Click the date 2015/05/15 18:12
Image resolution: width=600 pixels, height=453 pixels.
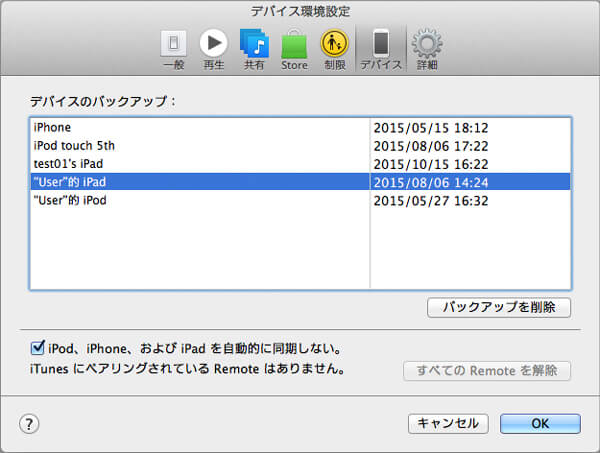click(x=431, y=128)
